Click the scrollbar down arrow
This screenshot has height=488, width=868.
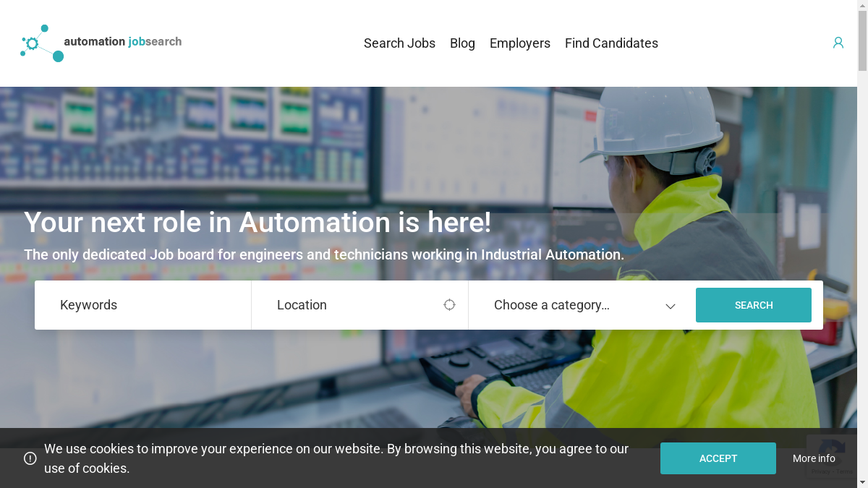[x=862, y=482]
